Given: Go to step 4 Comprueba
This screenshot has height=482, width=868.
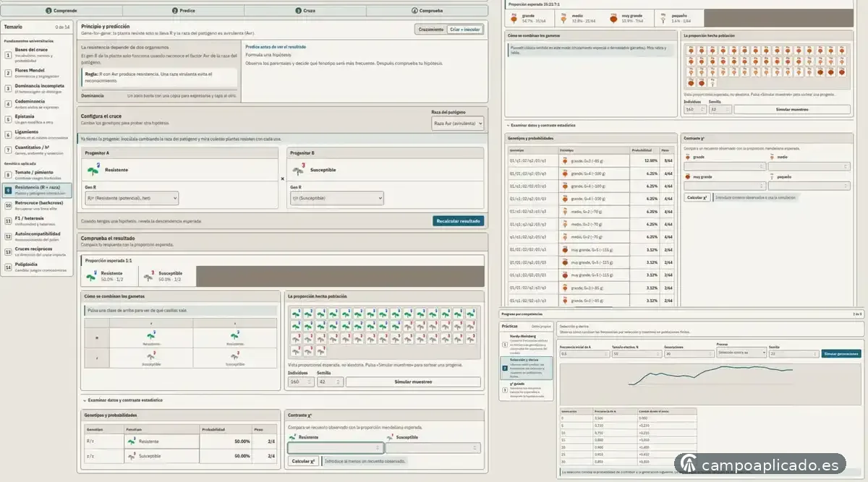Looking at the screenshot, I should click(x=427, y=11).
